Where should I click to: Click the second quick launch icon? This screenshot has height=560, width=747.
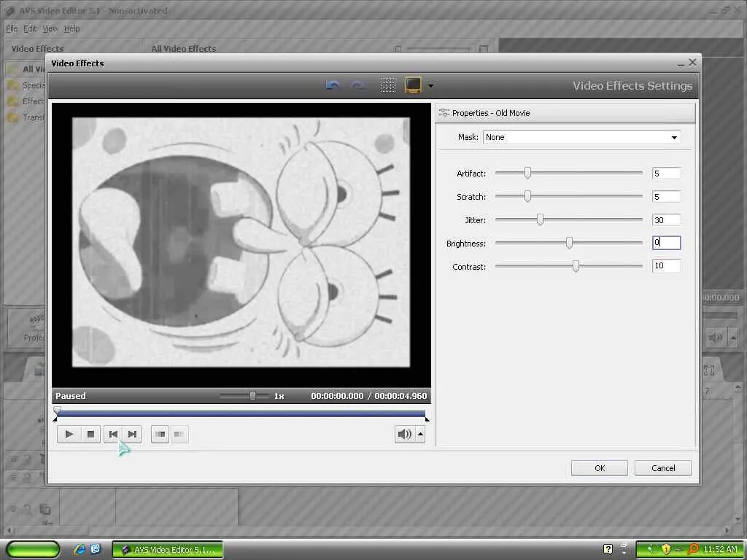pyautogui.click(x=96, y=550)
